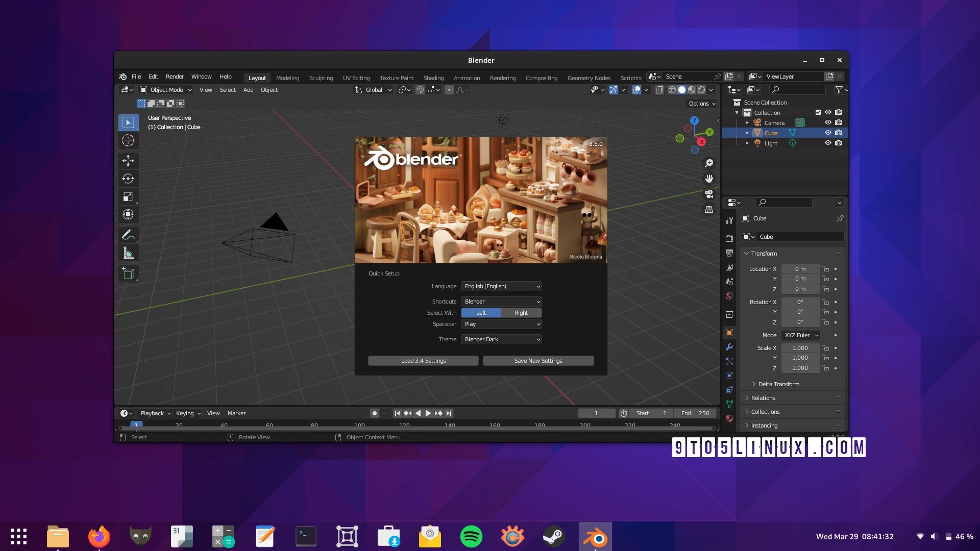Open the Theme dropdown on the splash screen
The height and width of the screenshot is (551, 980).
(x=501, y=339)
